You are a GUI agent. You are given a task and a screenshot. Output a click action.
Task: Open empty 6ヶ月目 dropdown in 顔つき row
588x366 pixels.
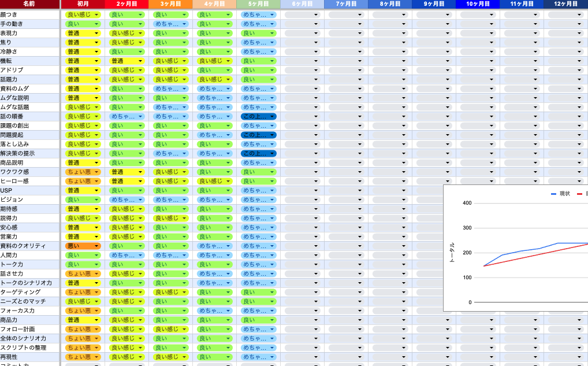(316, 14)
